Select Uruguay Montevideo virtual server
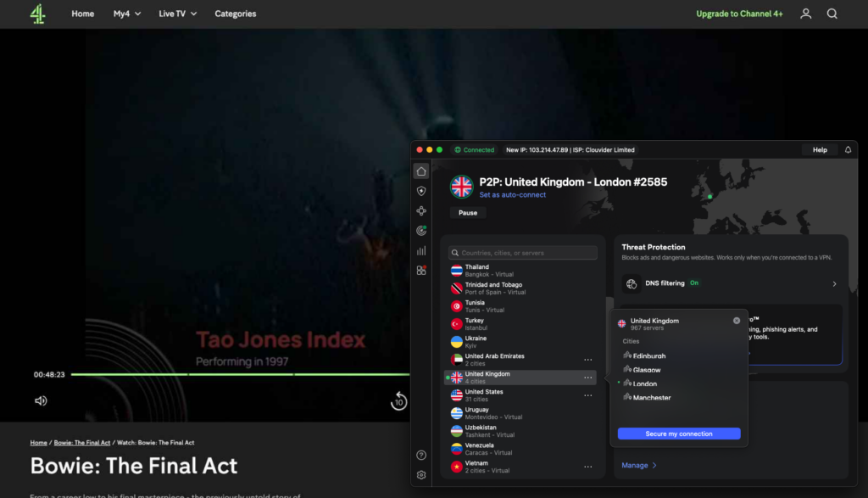Image resolution: width=868 pixels, height=498 pixels. (x=520, y=413)
